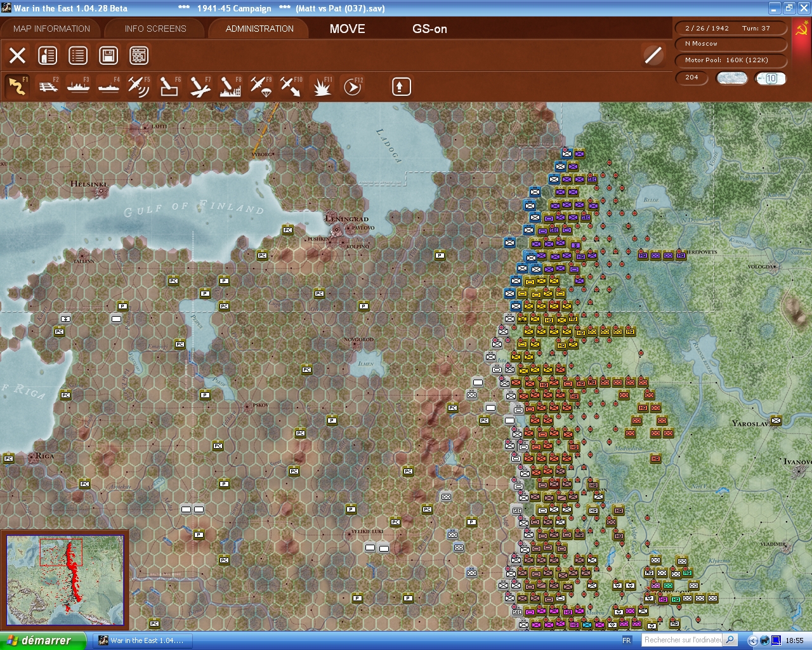812x650 pixels.
Task: Open the MAP INFORMATION tab
Action: click(51, 29)
